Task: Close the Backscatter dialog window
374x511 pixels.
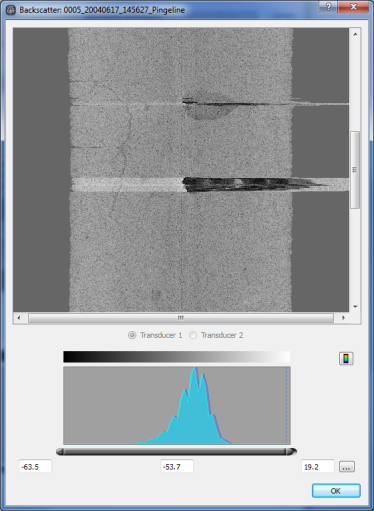Action: pyautogui.click(x=353, y=7)
